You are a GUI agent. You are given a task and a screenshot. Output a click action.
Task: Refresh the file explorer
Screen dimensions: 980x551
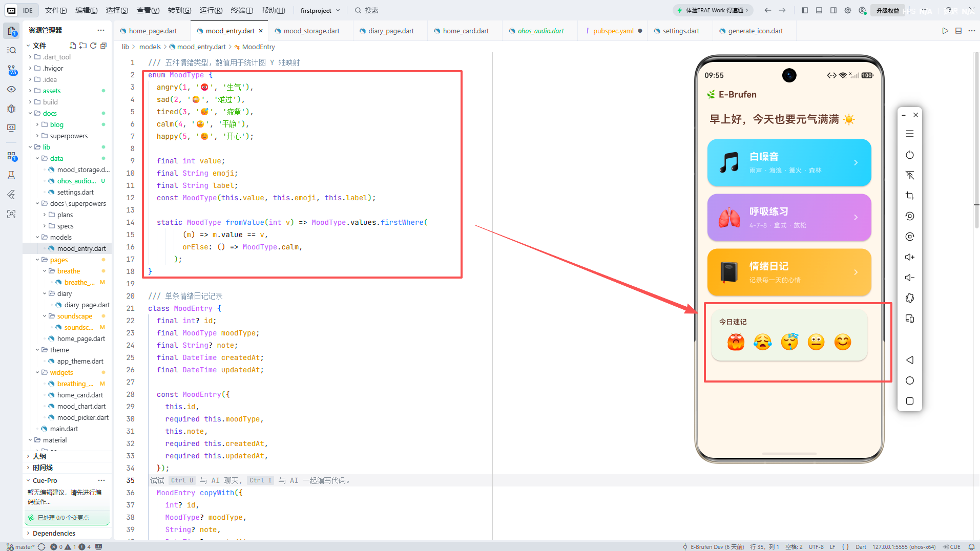[x=93, y=46]
